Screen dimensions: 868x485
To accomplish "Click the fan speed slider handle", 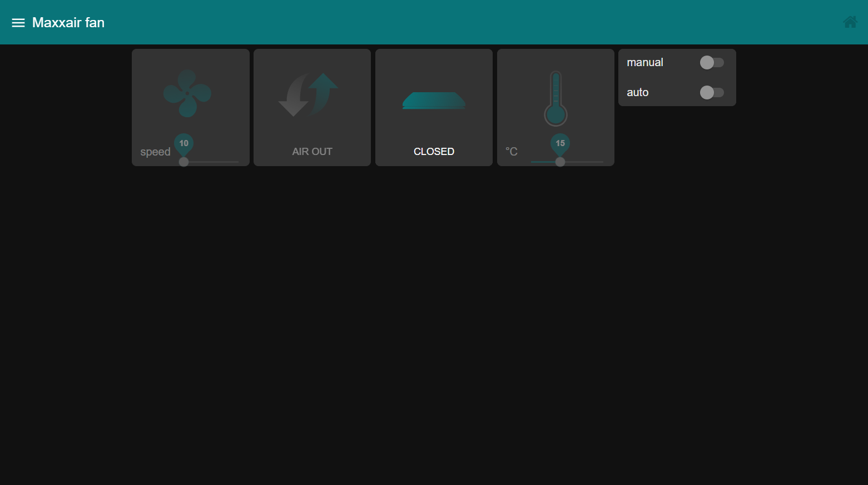I will pos(184,162).
